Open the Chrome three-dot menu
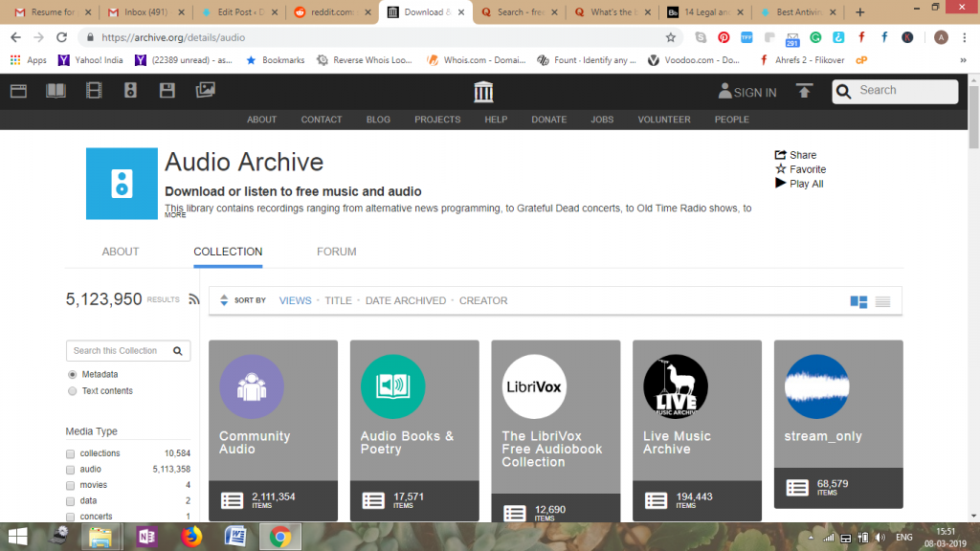This screenshot has width=980, height=551. [x=965, y=37]
